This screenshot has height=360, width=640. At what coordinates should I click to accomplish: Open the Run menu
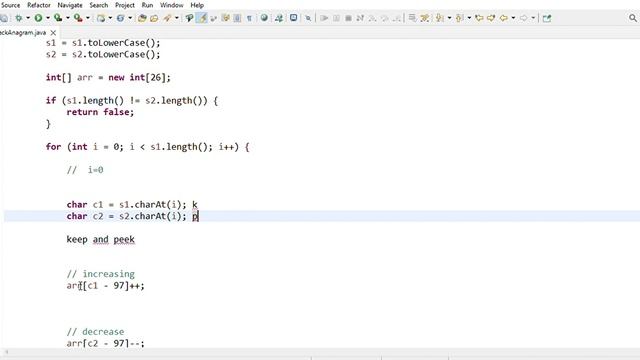tap(147, 5)
